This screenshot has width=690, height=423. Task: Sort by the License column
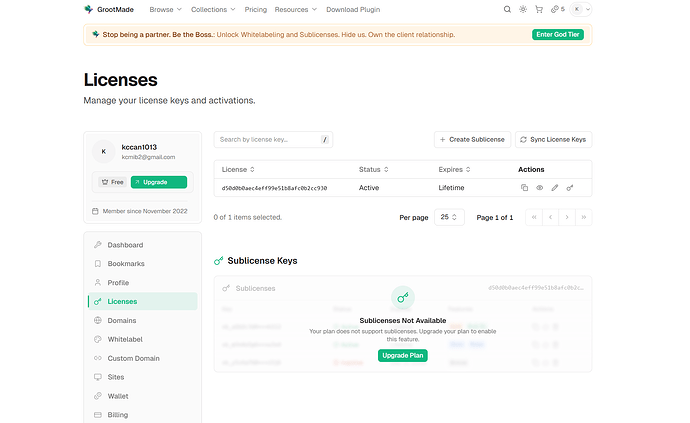240,169
